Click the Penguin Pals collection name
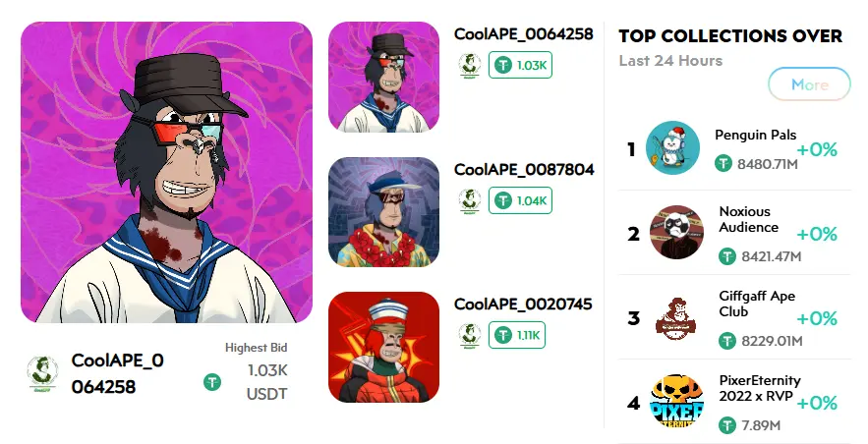Image resolution: width=868 pixels, height=444 pixels. [756, 135]
